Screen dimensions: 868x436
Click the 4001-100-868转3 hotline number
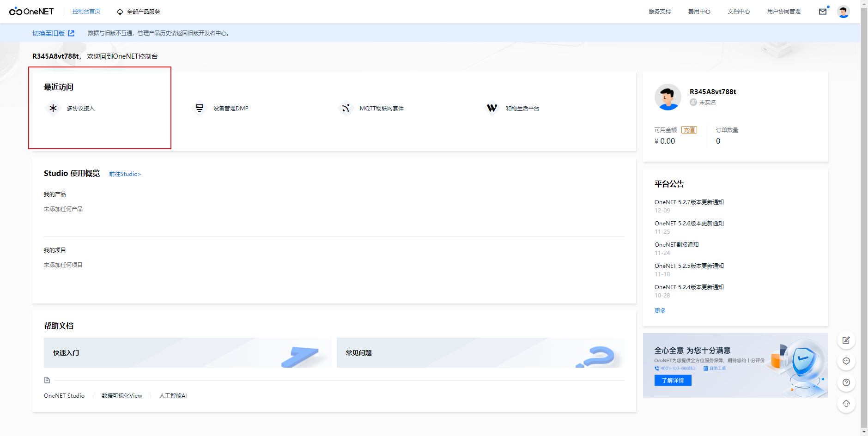coord(678,368)
